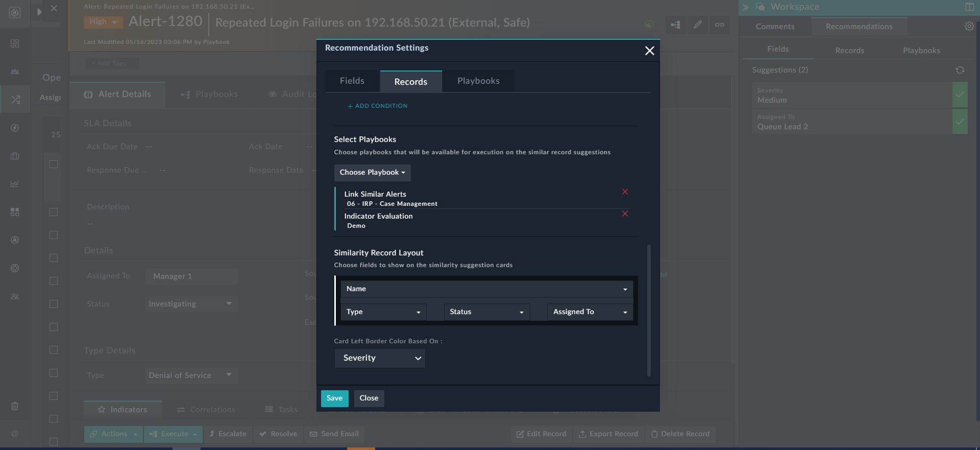
Task: Click the edit pencil icon in alert header
Action: pos(697,25)
